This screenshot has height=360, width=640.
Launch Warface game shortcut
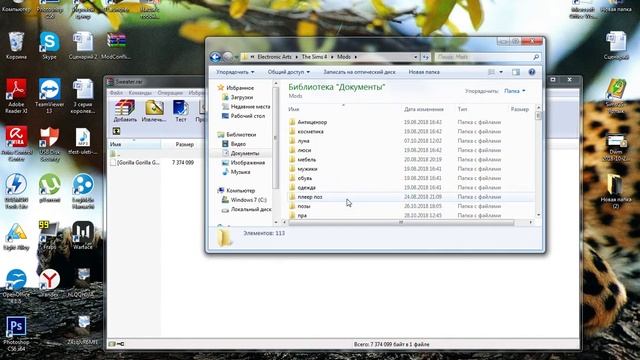coord(83,235)
